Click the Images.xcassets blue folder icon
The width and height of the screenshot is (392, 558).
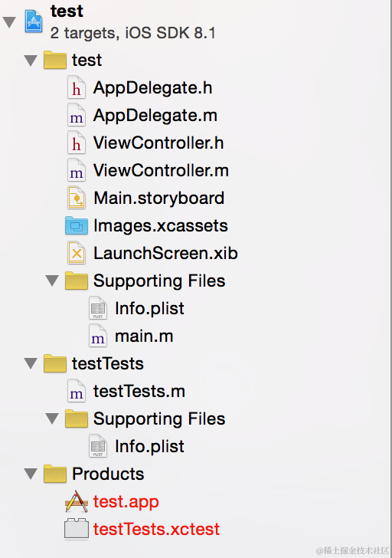point(77,225)
